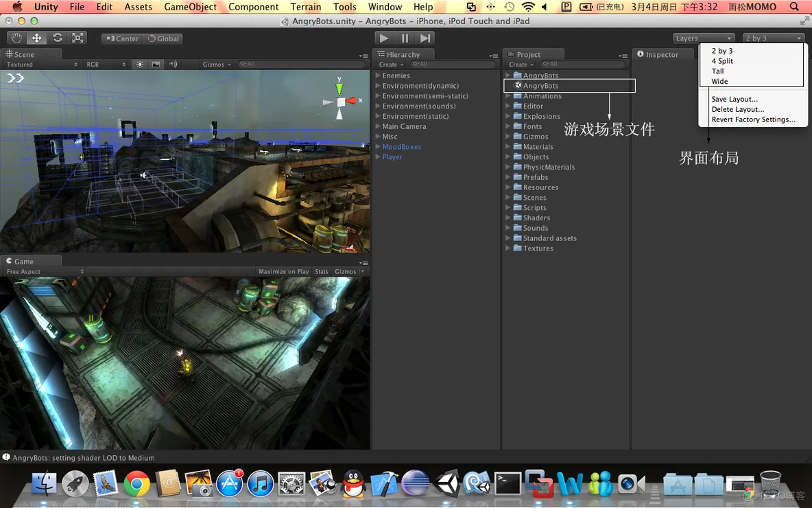Click the Project search field

582,65
